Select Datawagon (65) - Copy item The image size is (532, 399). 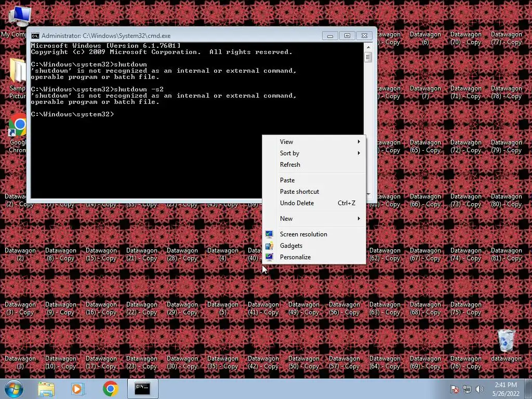(425, 146)
